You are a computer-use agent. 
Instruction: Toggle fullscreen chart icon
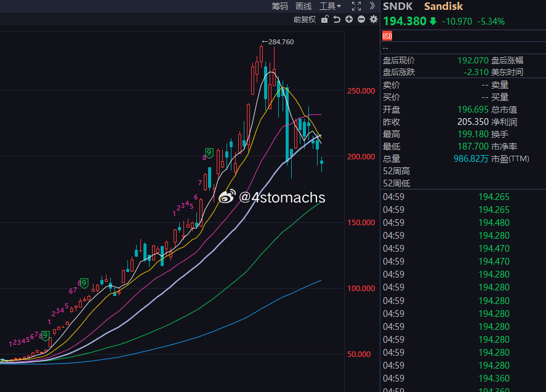356,6
